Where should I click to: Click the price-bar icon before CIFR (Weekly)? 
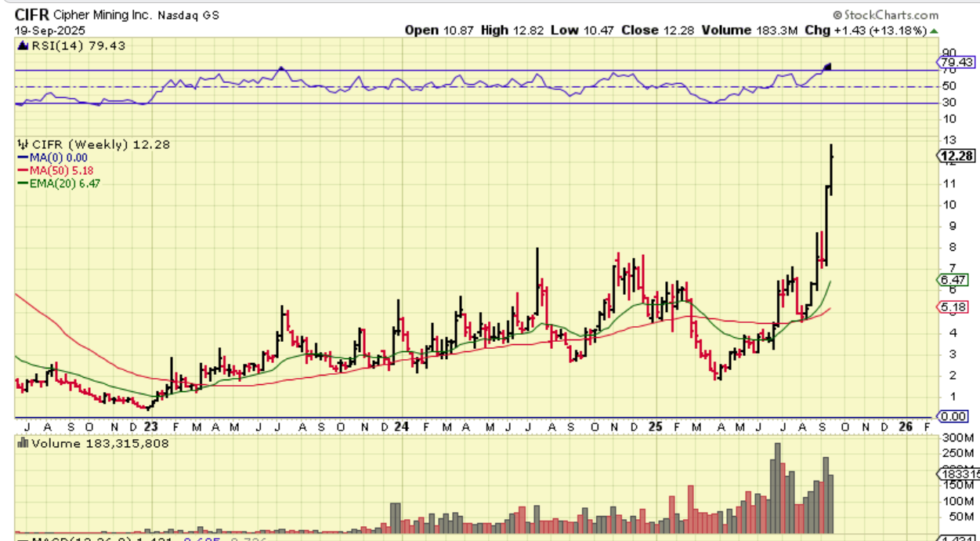23,145
